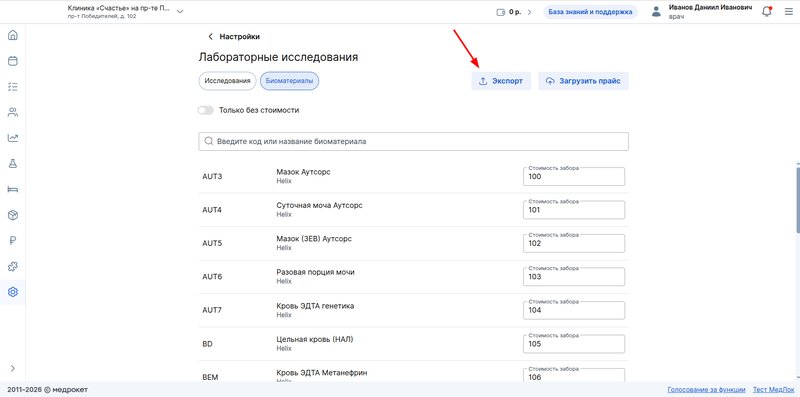
Task: Edit cost field for Кровь ЭДТА генетика
Action: click(574, 310)
